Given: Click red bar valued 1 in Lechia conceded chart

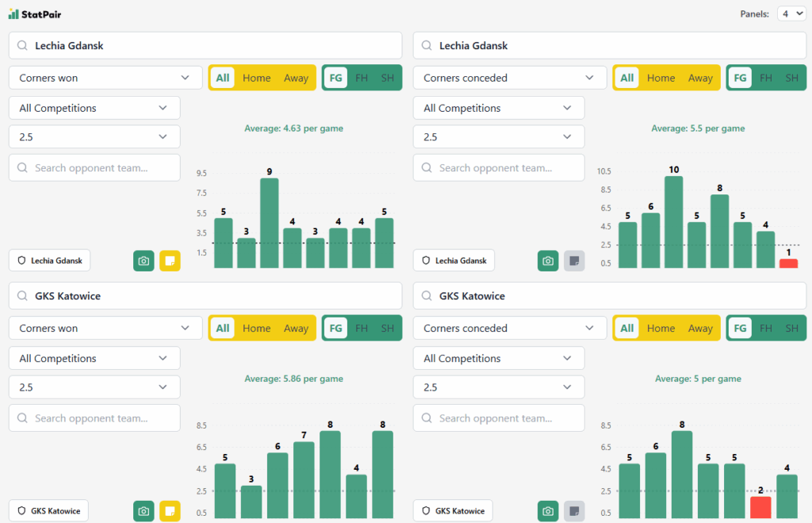Looking at the screenshot, I should click(x=788, y=263).
